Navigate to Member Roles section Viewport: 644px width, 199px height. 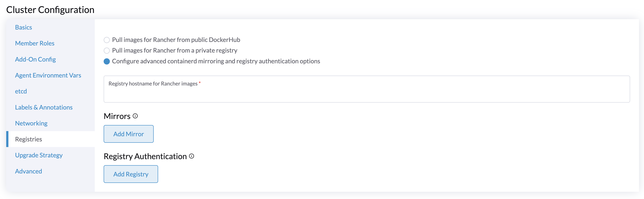(x=35, y=43)
